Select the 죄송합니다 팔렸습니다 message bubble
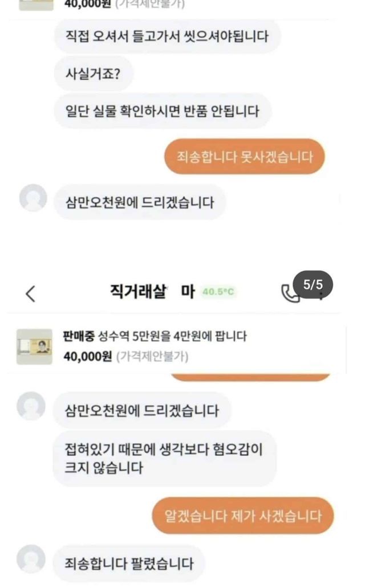The image size is (365, 588). click(x=130, y=564)
